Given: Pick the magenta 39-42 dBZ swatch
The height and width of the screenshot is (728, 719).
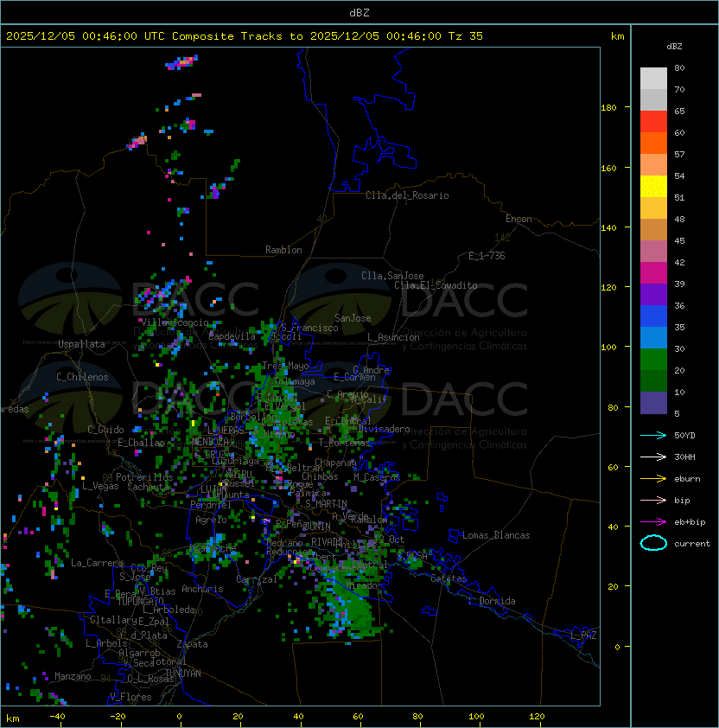Looking at the screenshot, I should click(x=653, y=273).
